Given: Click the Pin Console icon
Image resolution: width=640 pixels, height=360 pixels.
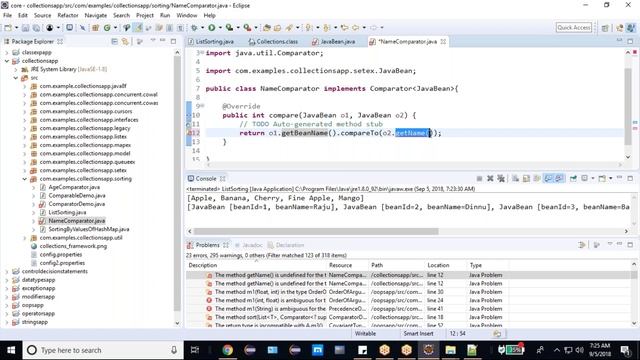Looking at the screenshot, I should 573,178.
